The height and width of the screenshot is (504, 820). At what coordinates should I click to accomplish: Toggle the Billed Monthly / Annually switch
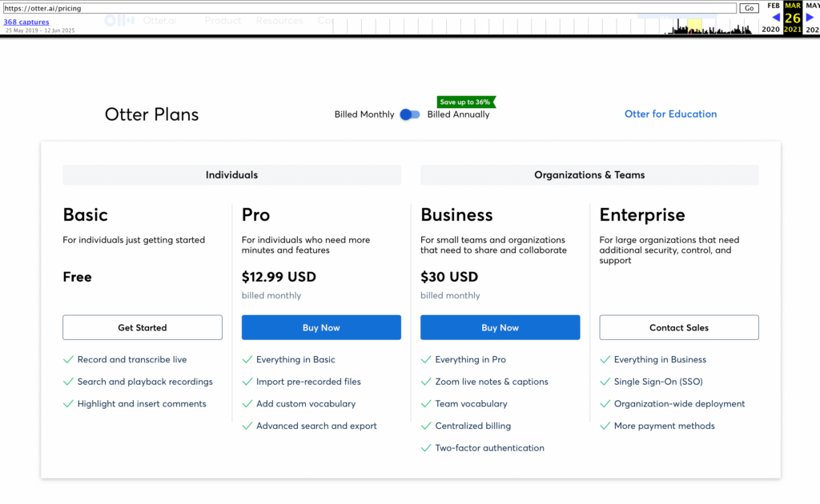(409, 114)
